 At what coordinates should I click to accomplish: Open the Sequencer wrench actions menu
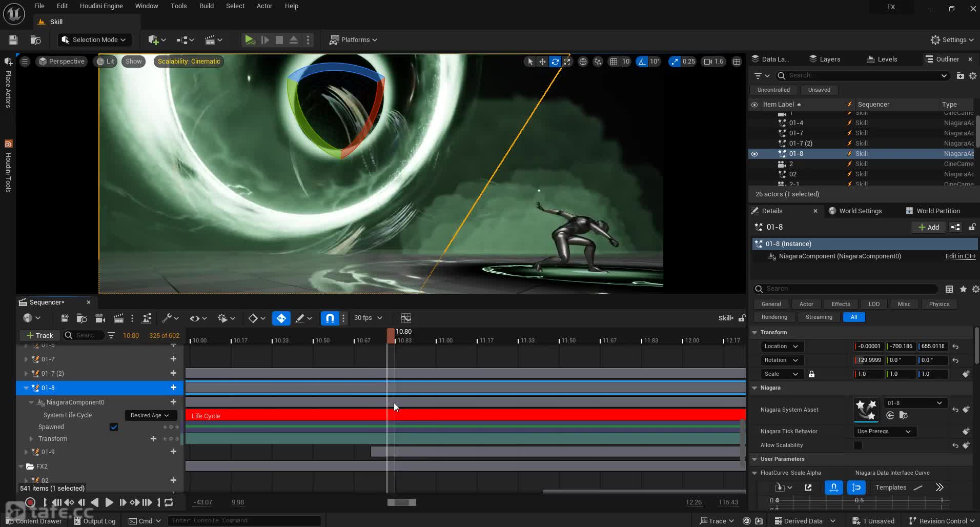tap(170, 318)
